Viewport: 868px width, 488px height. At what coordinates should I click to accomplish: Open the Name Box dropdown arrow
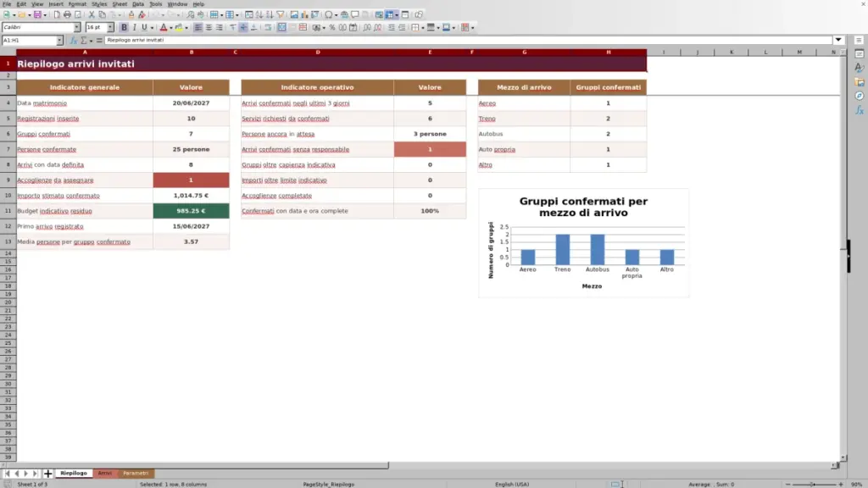(x=59, y=41)
